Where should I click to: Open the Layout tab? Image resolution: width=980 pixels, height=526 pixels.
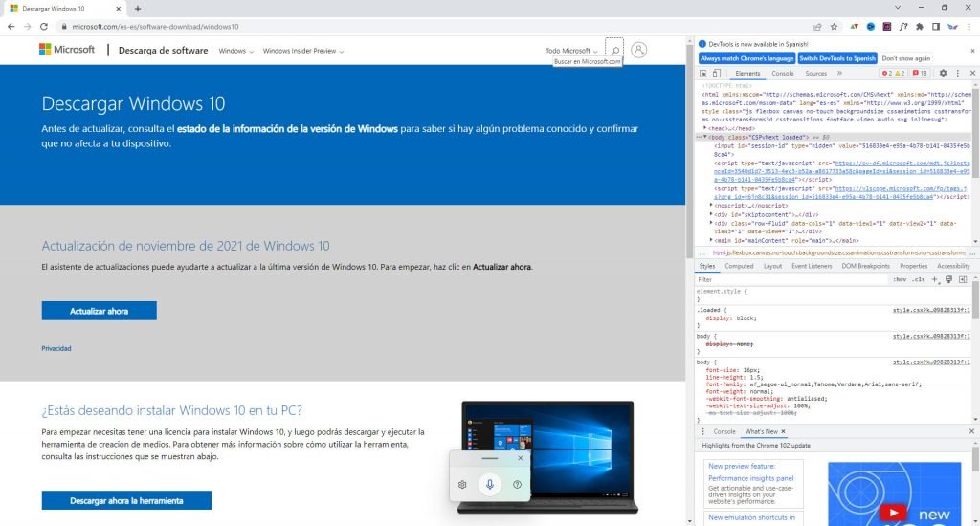772,266
